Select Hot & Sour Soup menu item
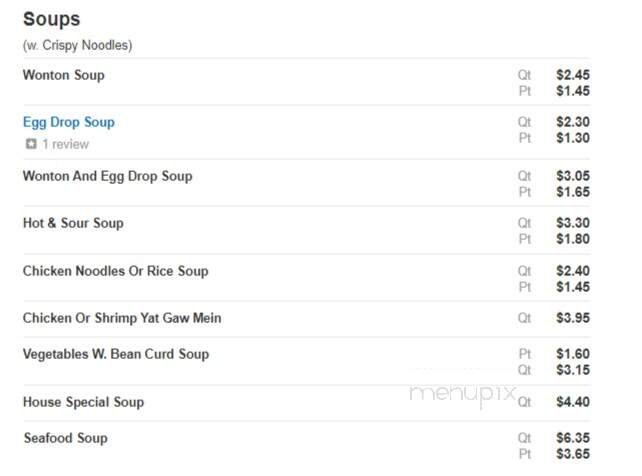 (x=73, y=223)
